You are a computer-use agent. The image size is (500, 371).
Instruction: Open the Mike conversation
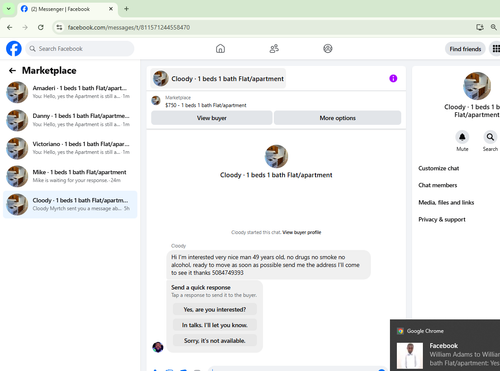(x=70, y=176)
